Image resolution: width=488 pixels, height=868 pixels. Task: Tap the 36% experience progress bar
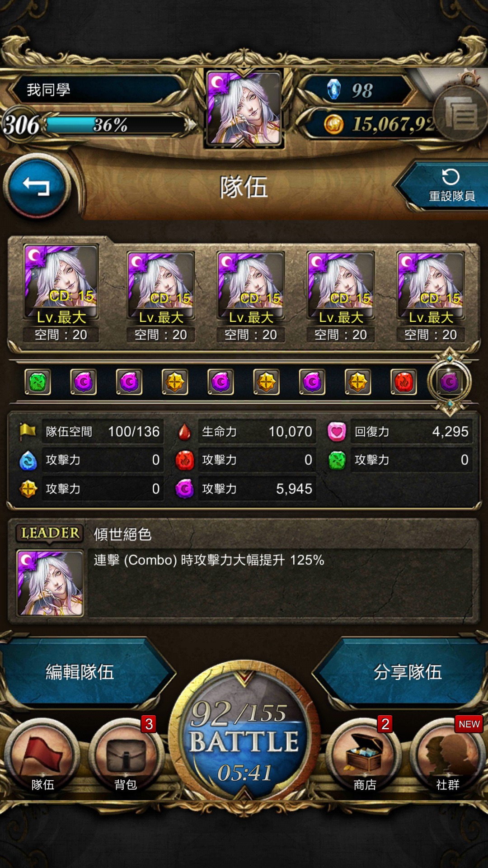coord(117,125)
